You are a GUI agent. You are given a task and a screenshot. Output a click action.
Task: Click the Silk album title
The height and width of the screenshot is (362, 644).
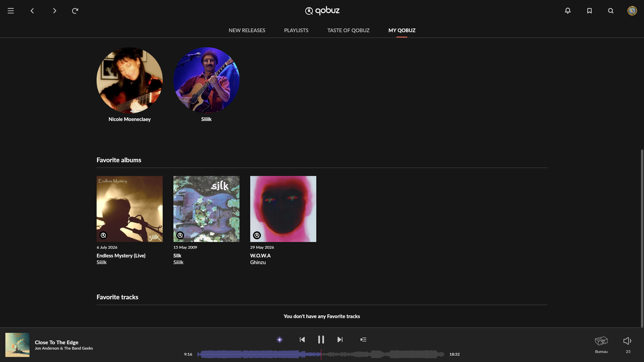[177, 255]
